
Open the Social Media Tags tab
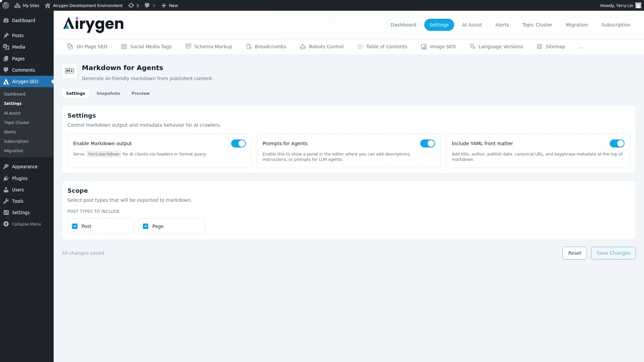click(x=146, y=47)
